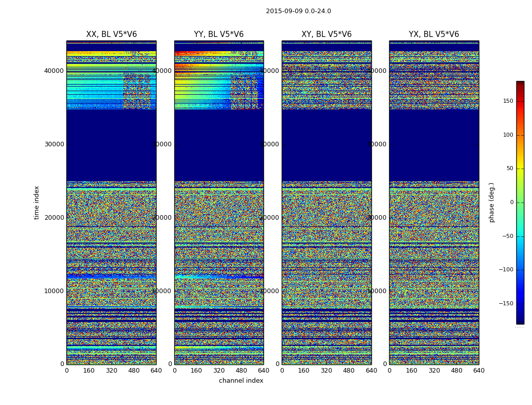The width and height of the screenshot is (532, 405).
Task: Click the figure title 2015-09-09 0.0-24.0
Action: 298,11
